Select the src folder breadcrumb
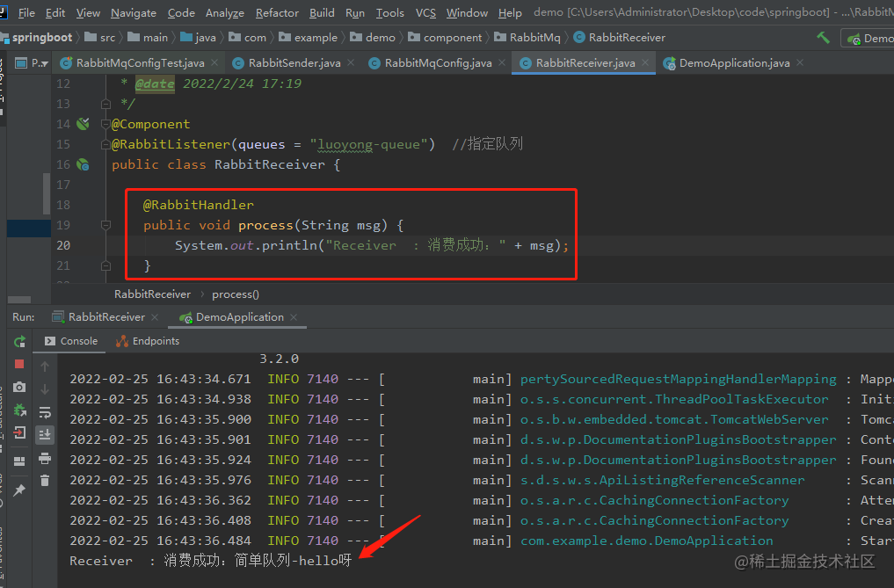Screen dimensions: 894x588 pos(100,38)
